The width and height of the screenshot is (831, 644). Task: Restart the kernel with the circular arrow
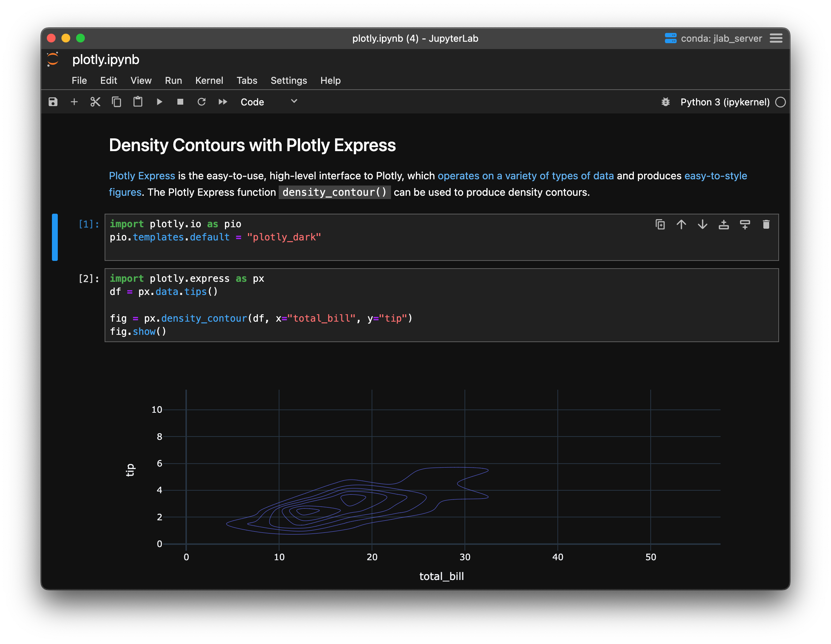(202, 102)
